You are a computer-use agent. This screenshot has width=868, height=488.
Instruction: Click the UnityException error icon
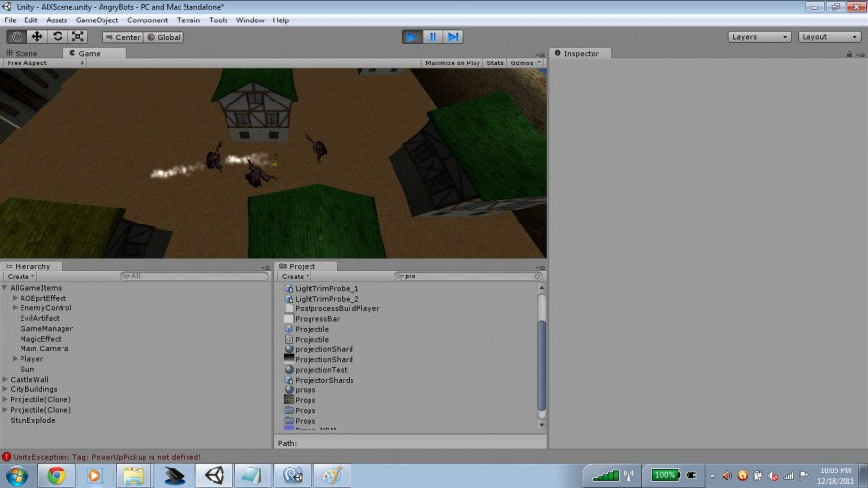6,457
